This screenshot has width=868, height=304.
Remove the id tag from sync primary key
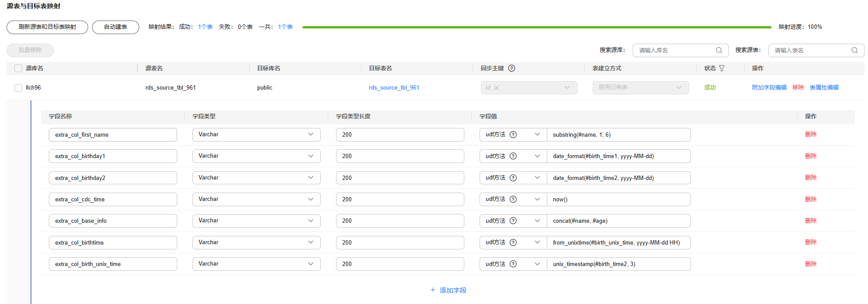tap(496, 88)
